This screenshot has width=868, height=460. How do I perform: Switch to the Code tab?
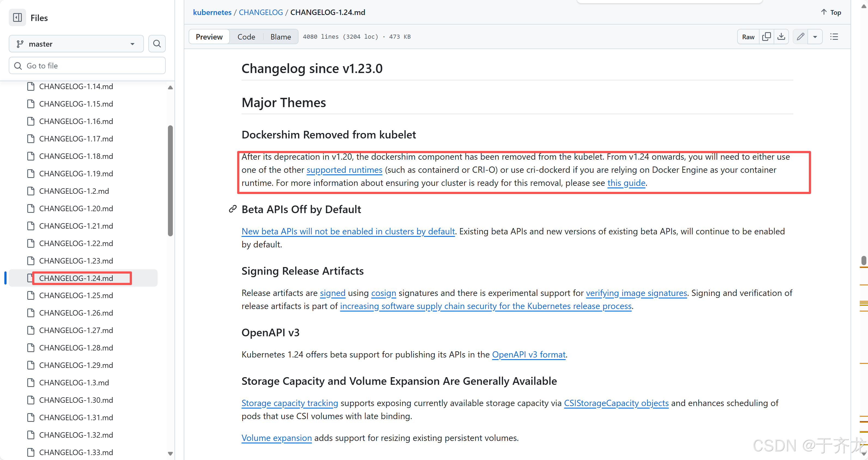pyautogui.click(x=246, y=37)
